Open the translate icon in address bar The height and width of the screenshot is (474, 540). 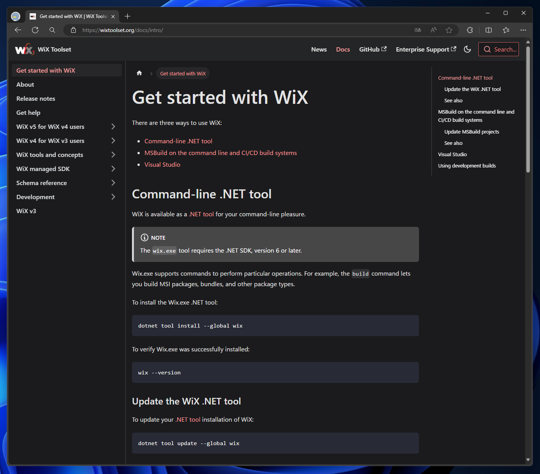click(x=417, y=30)
